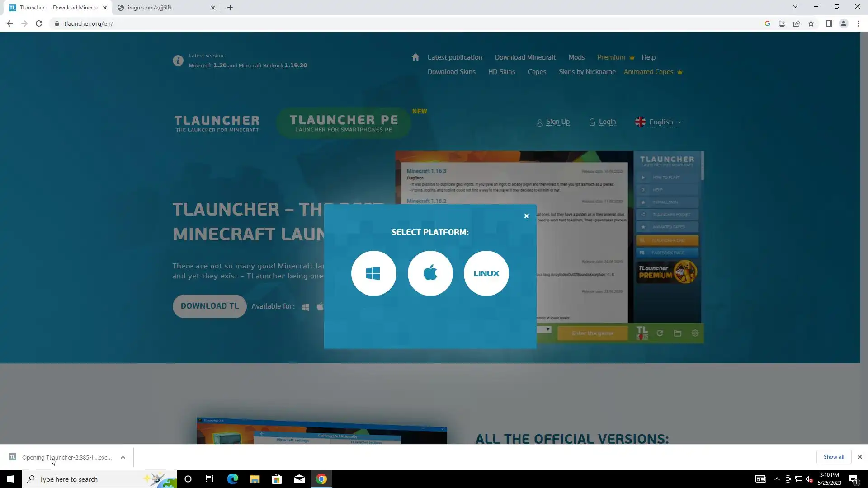The width and height of the screenshot is (868, 488).
Task: Choose the Apple macOS platform icon
Action: pyautogui.click(x=430, y=273)
